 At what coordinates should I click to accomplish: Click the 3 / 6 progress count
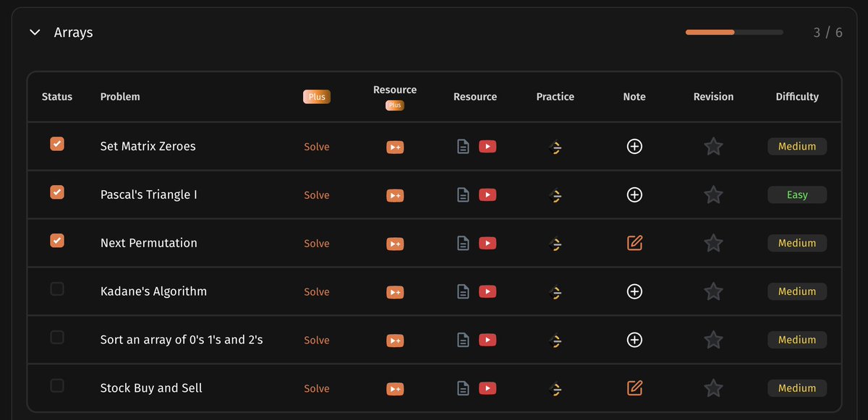click(x=827, y=33)
